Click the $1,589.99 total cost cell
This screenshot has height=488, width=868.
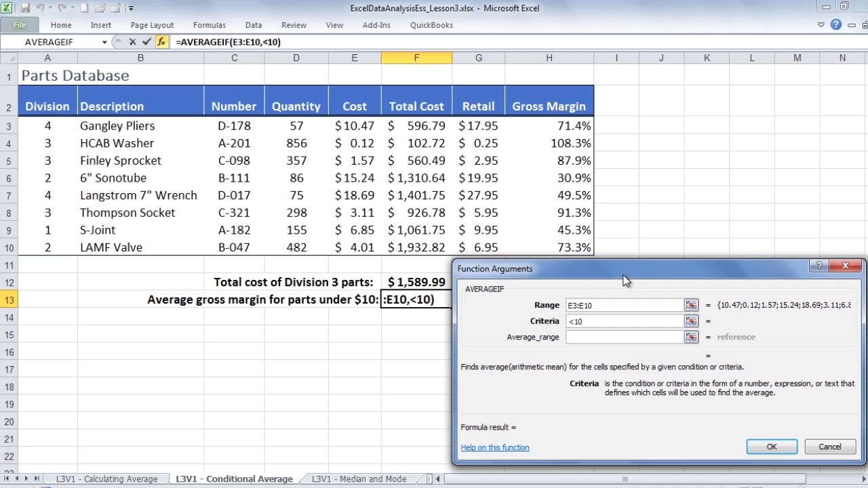416,282
